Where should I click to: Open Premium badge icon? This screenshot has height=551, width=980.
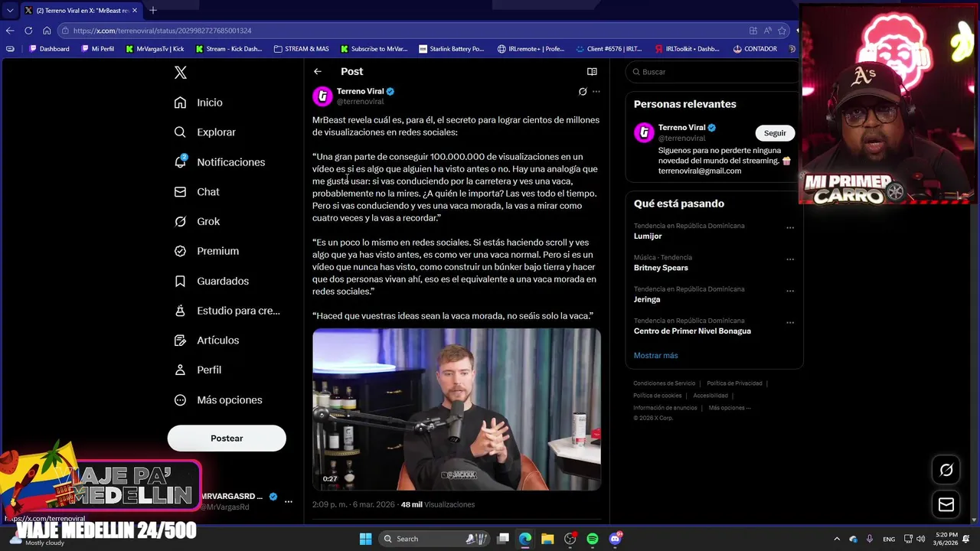pyautogui.click(x=180, y=251)
